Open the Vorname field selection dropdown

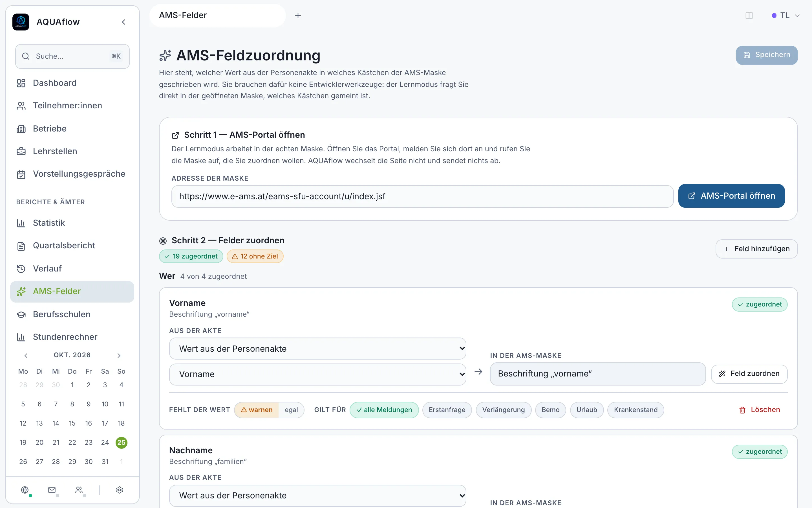point(317,374)
